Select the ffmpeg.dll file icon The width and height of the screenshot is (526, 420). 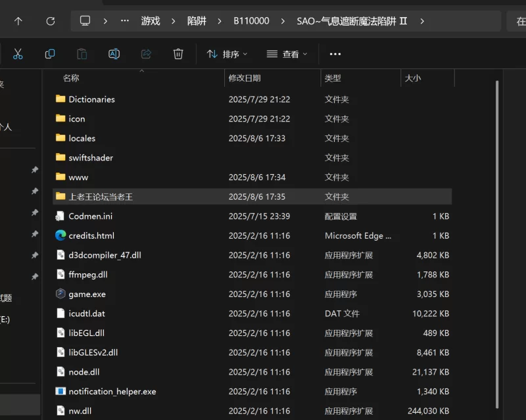click(60, 274)
